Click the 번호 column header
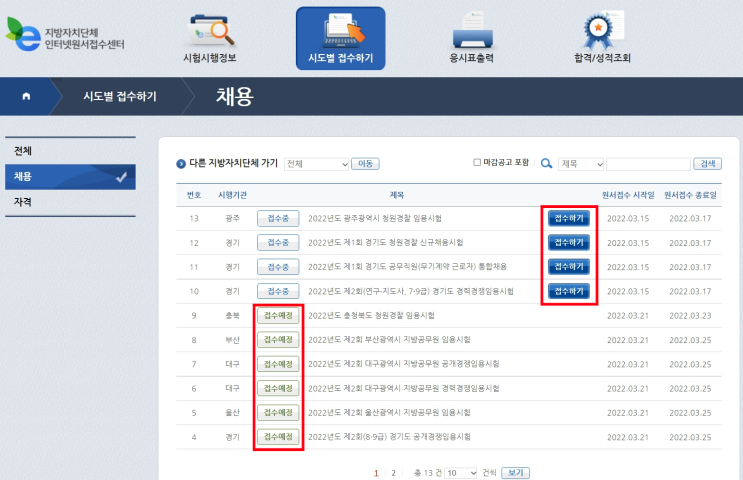Image resolution: width=743 pixels, height=480 pixels. pos(194,195)
